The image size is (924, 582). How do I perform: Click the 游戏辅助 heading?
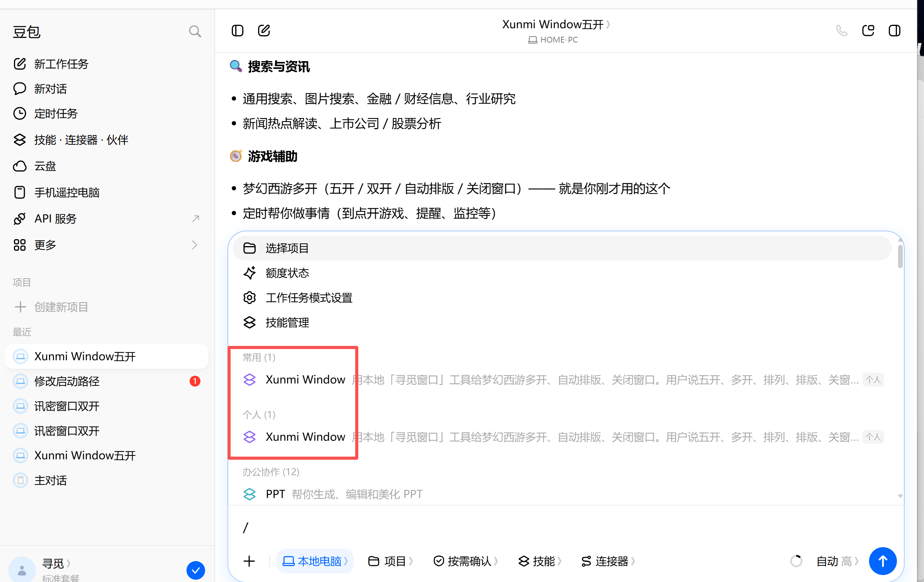point(272,156)
